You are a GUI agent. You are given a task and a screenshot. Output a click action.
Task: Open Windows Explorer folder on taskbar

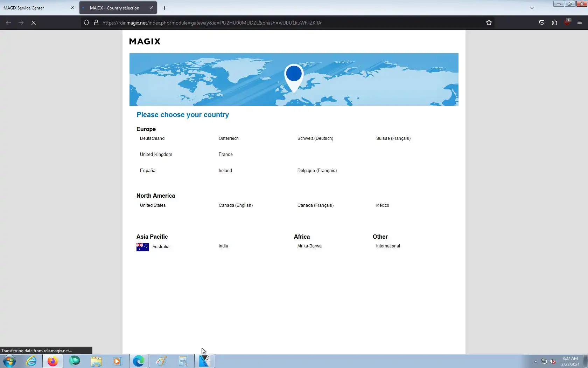(x=96, y=361)
